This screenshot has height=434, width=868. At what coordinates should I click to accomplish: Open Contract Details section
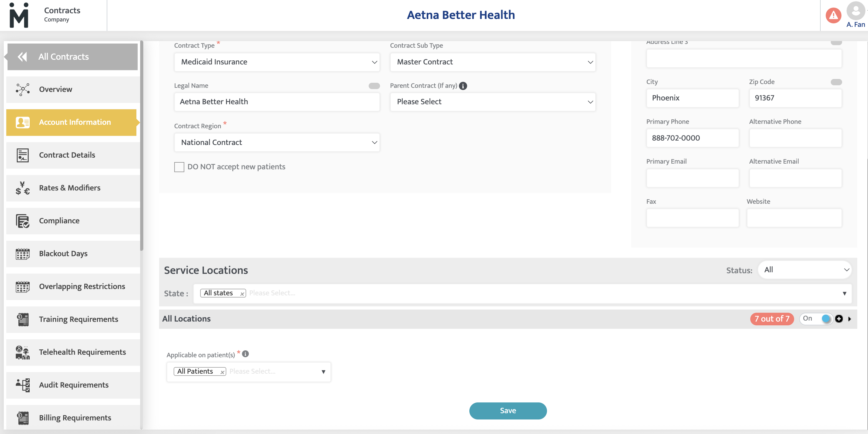[x=73, y=155]
